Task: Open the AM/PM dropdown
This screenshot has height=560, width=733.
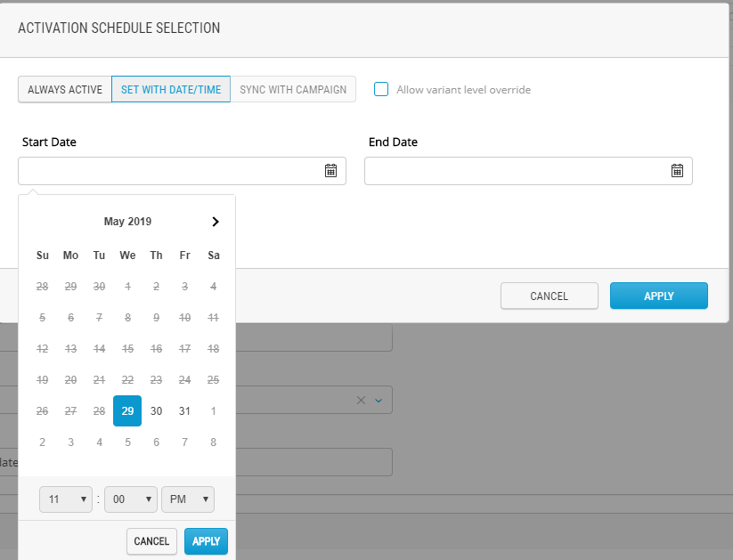Action: [188, 499]
